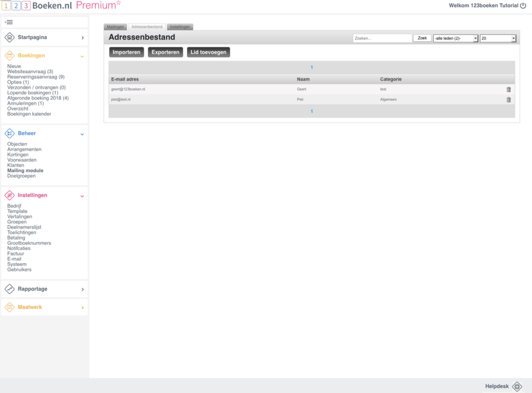Open Nieuw under Boekingen
This screenshot has width=532, height=393.
click(x=14, y=66)
